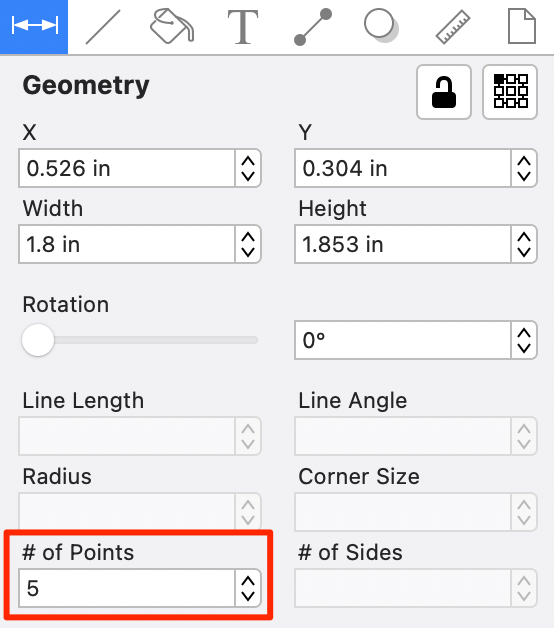Open the Fill paint bucket tab
Screen dimensions: 554x628
click(x=172, y=26)
